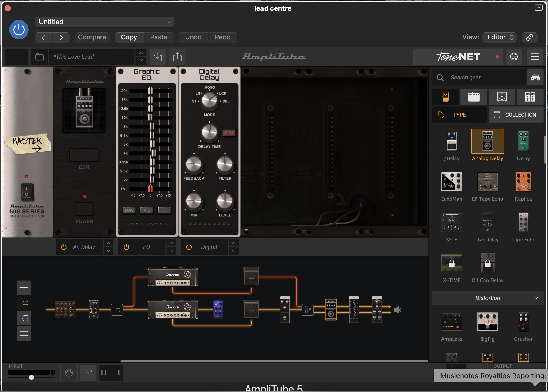Go to next preset arrow
The image size is (548, 392).
pos(61,37)
